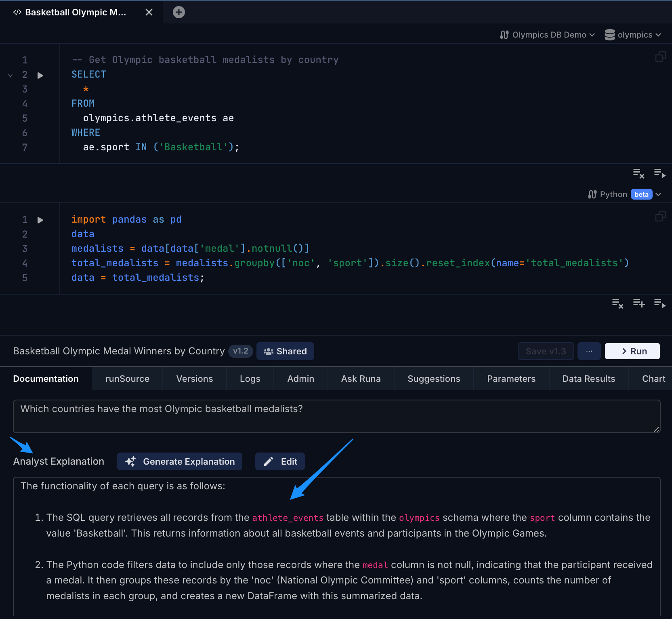672x619 pixels.
Task: Click delete cell icon below Python cell
Action: [x=617, y=303]
